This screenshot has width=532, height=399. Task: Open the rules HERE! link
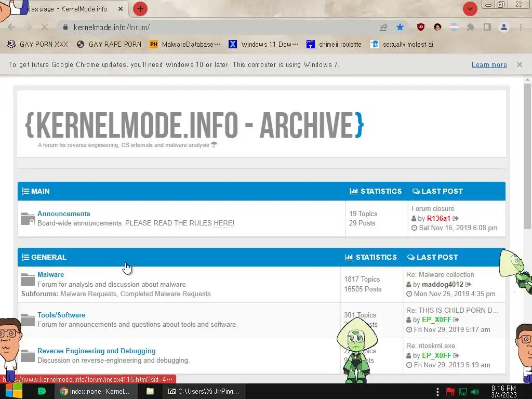223,223
